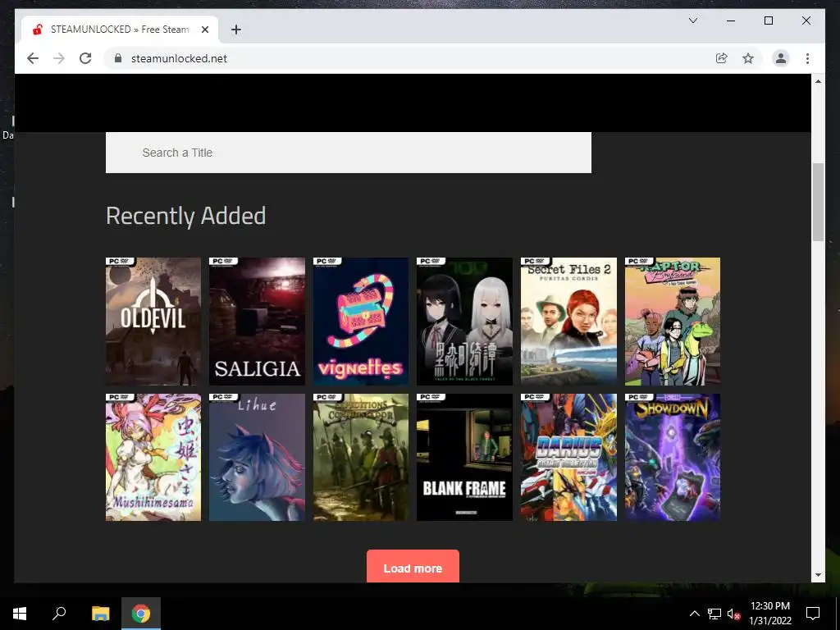Open the Tales of the Black Forest cover
Viewport: 840px width, 630px height.
click(x=464, y=322)
